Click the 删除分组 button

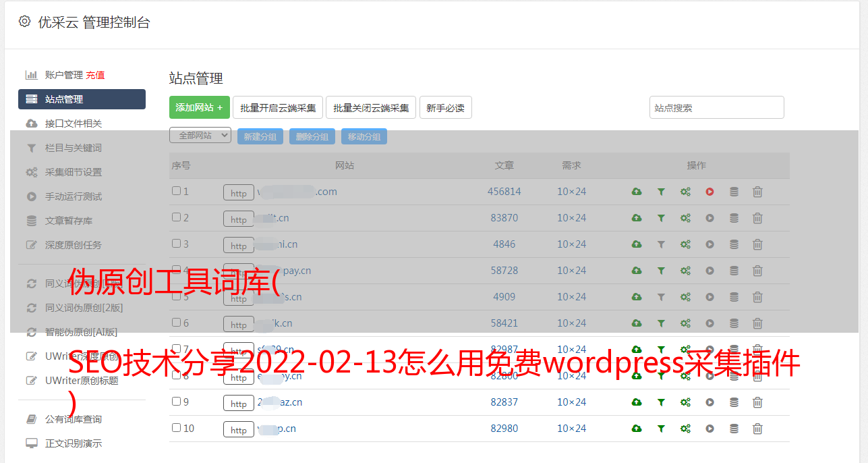point(312,136)
